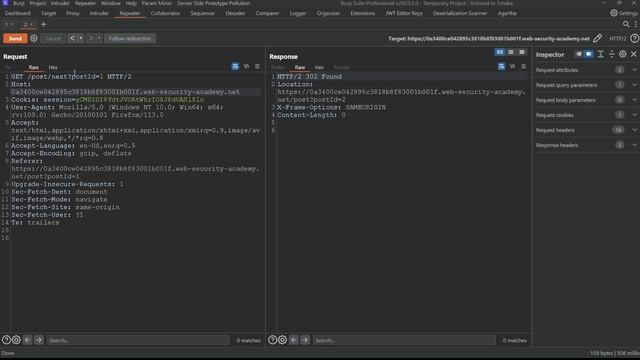
Task: Dock Inspector to the right side
Action: click(x=589, y=54)
